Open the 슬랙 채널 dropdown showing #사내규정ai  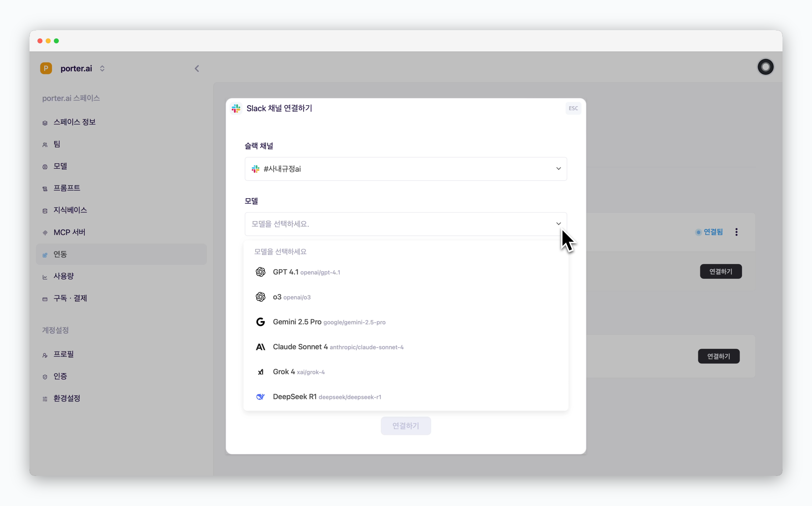click(x=406, y=169)
